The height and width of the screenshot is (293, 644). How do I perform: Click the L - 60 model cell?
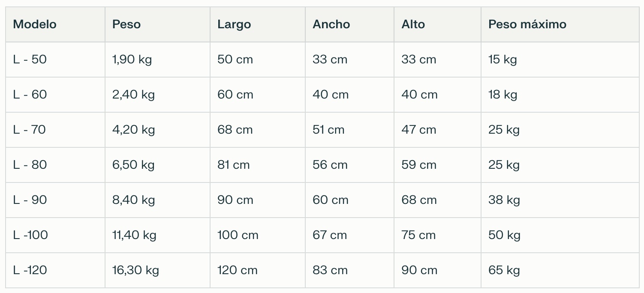[30, 95]
